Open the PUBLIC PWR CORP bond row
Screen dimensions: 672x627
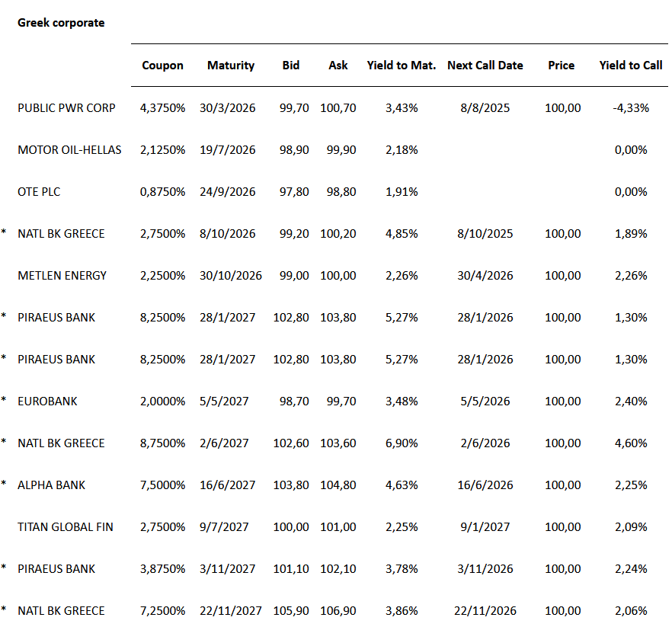coord(66,108)
